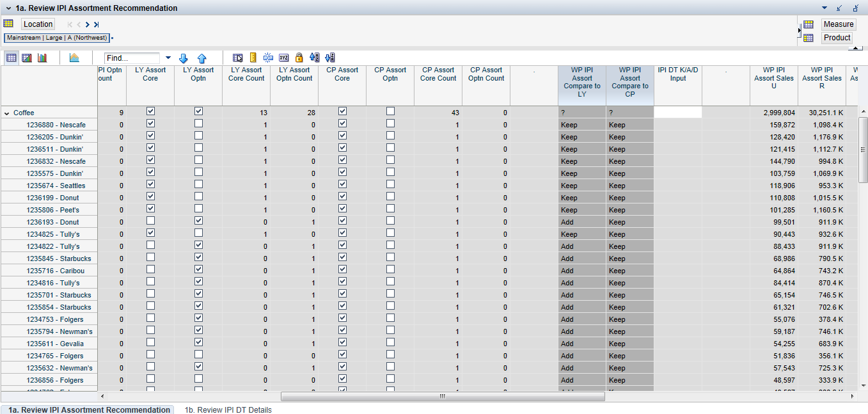Click the grid select cursor toolbar icon
The width and height of the screenshot is (868, 414).
click(x=238, y=58)
